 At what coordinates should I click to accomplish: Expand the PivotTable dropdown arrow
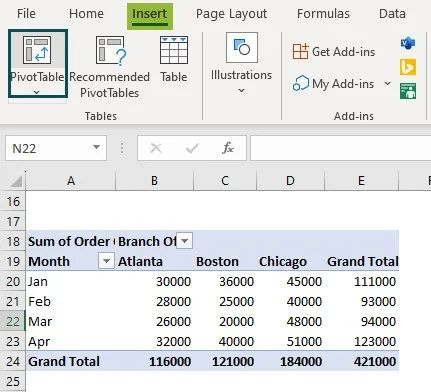(x=37, y=92)
